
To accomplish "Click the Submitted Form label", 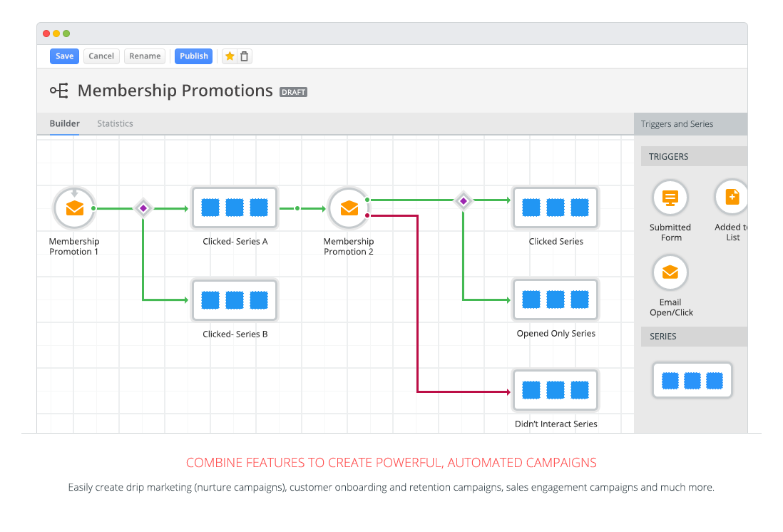I will 670,232.
